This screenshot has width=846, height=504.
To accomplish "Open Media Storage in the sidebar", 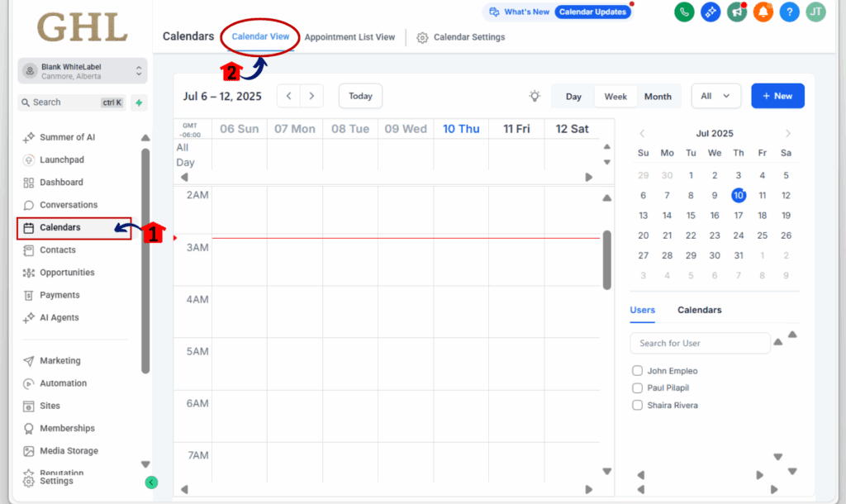I will pos(69,451).
